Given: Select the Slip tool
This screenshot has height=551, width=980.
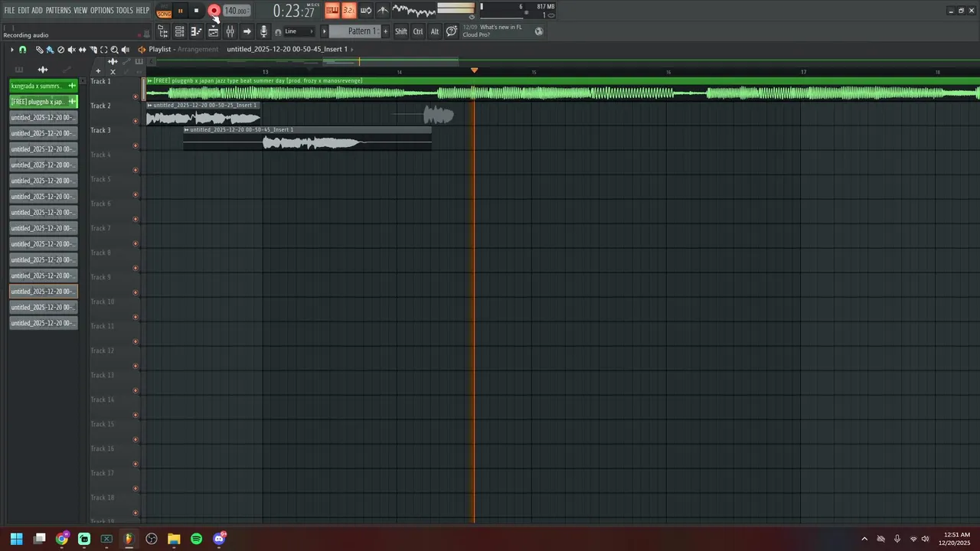Looking at the screenshot, I should 83,50.
